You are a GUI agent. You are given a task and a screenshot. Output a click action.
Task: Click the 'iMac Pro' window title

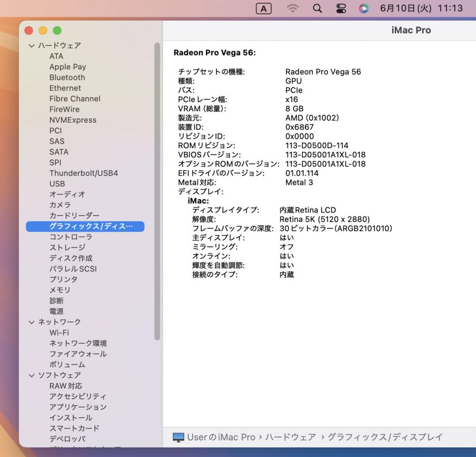click(411, 30)
